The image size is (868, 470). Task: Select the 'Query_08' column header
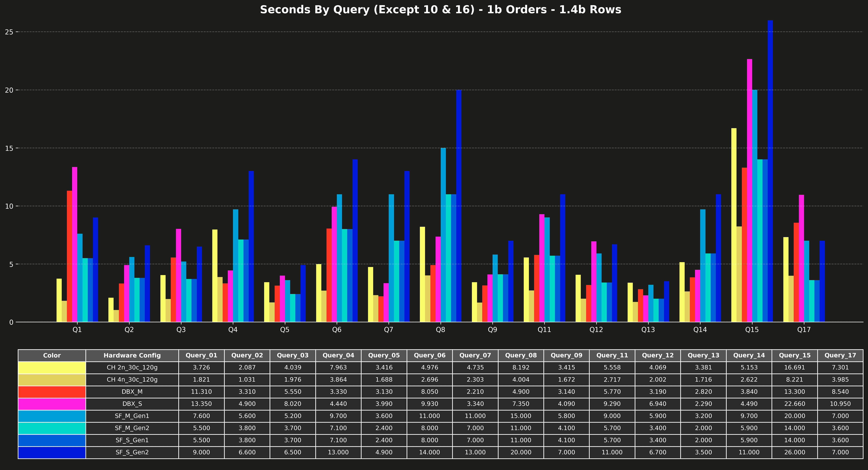(x=521, y=355)
